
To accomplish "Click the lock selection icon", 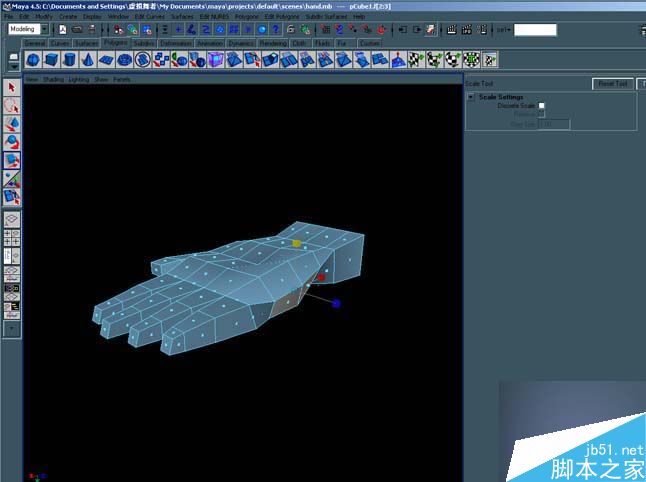I will 290,29.
